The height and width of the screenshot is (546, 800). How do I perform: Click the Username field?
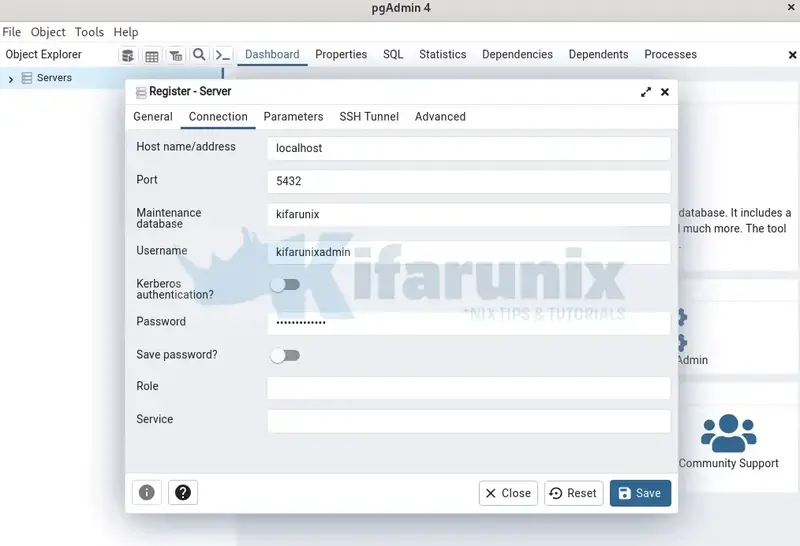[469, 253]
